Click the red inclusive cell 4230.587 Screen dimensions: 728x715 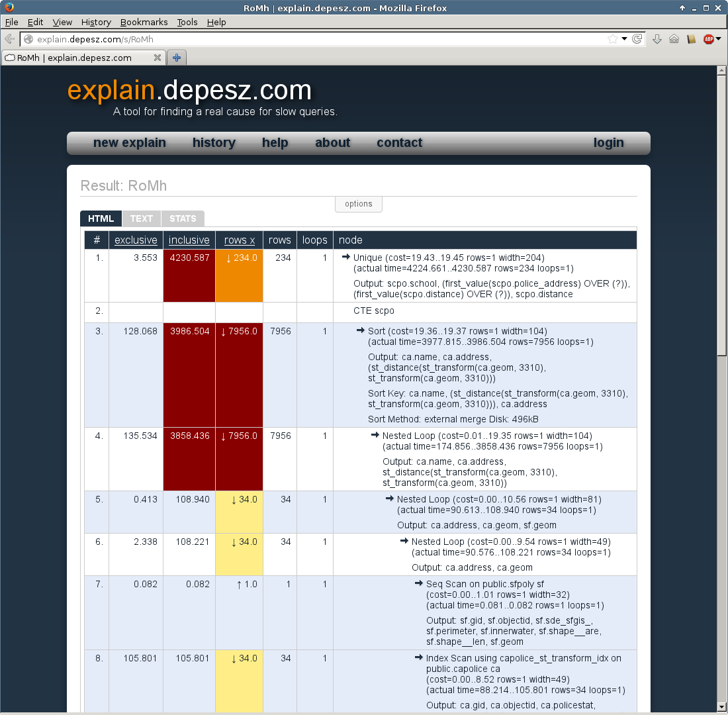189,275
